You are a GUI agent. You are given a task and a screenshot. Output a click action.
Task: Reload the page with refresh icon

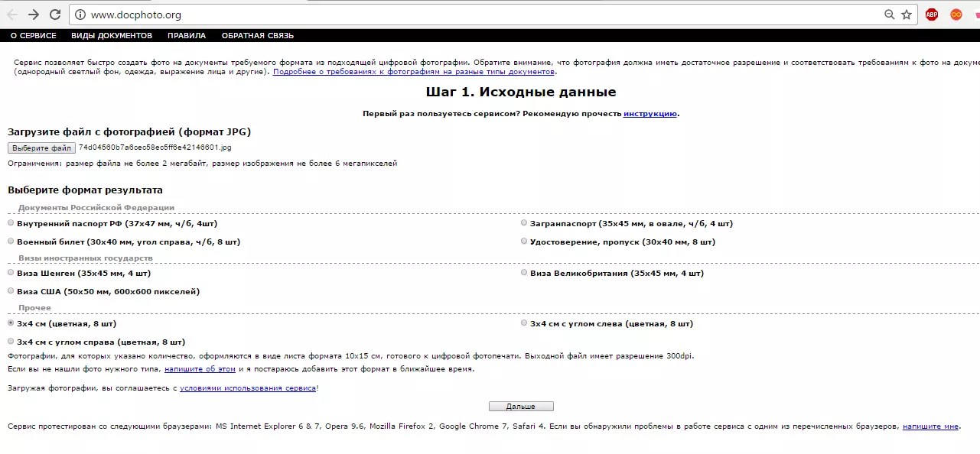[x=55, y=15]
